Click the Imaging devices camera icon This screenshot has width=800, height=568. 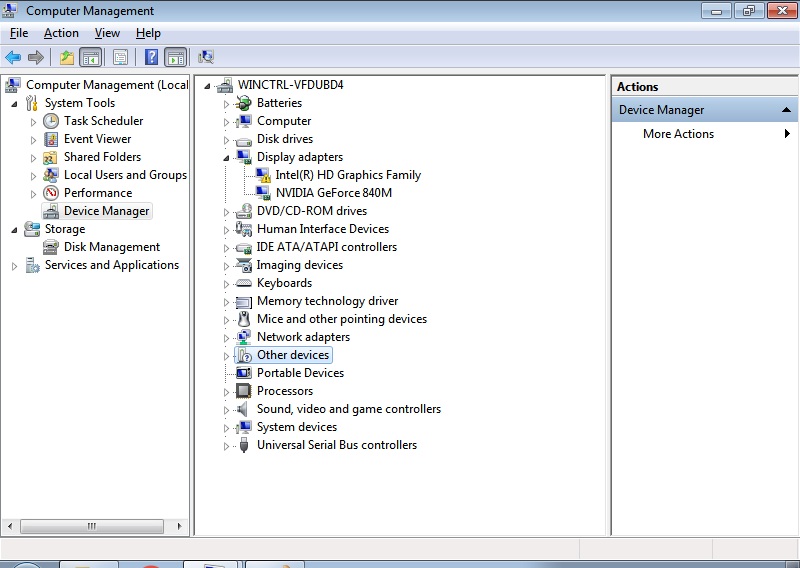(244, 265)
